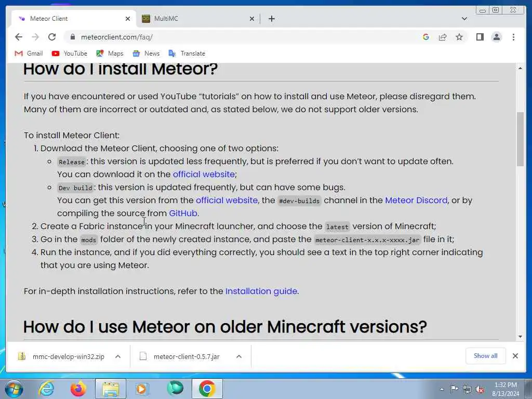Expand options for meteor-client-0.5.7.jar download
Image resolution: width=532 pixels, height=399 pixels.
point(239,356)
